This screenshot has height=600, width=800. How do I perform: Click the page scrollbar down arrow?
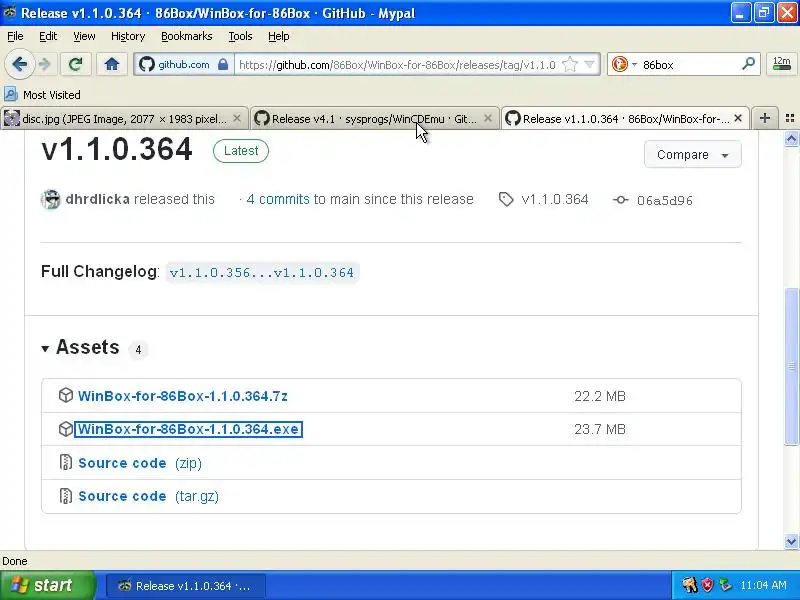tap(791, 541)
